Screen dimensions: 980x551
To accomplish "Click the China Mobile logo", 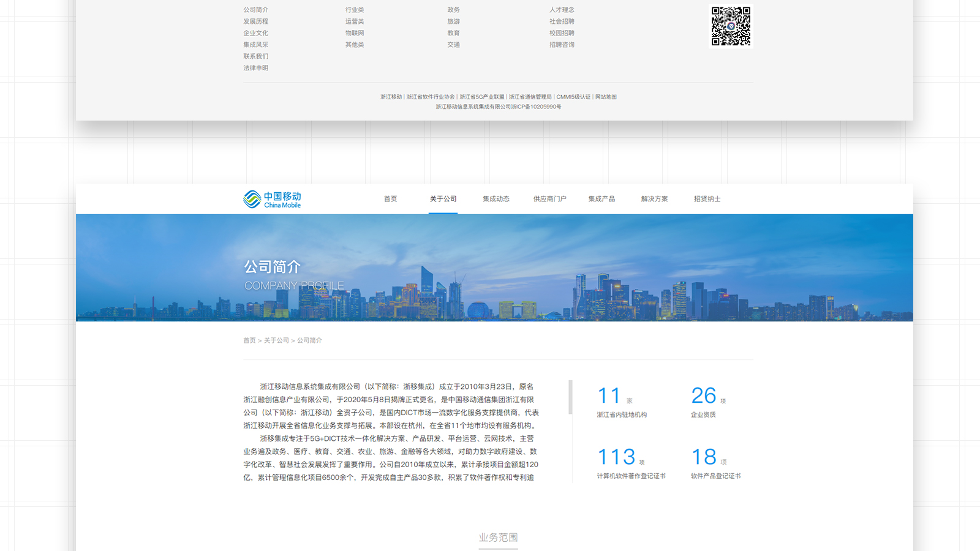I will click(272, 199).
